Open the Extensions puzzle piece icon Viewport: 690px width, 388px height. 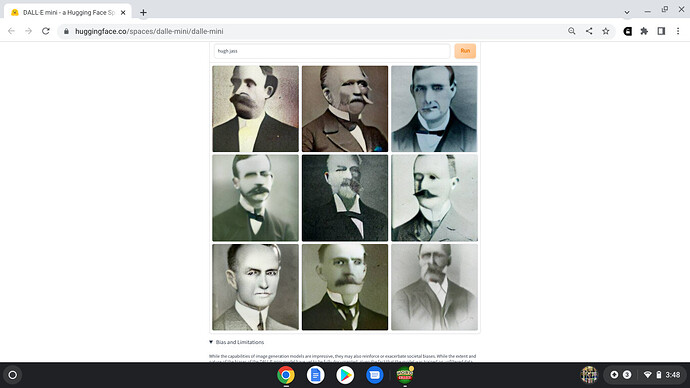644,31
